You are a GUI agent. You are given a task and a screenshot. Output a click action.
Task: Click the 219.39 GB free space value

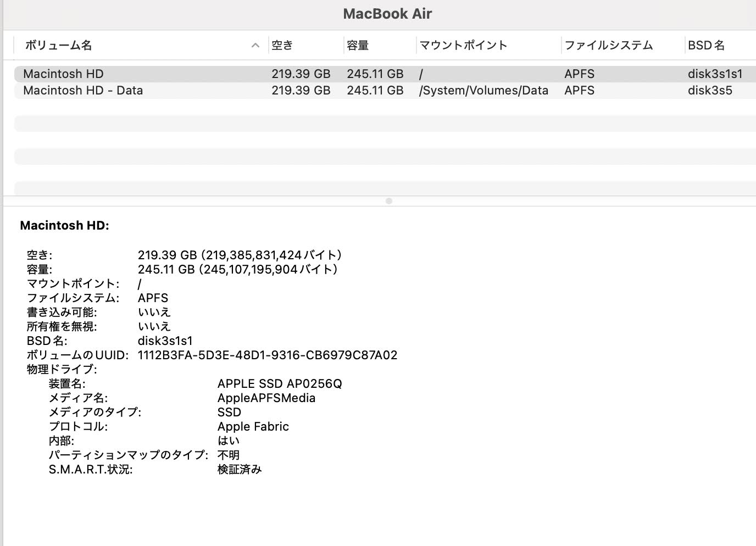click(x=301, y=74)
